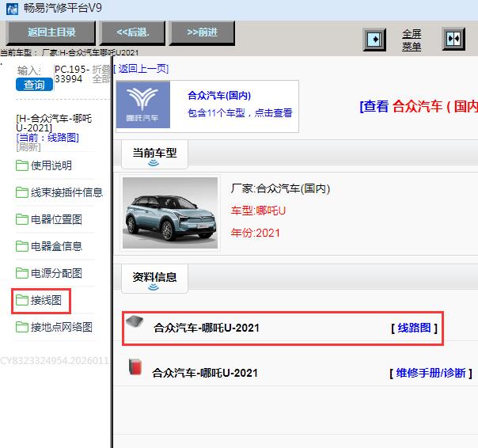Open the 合众汽车(国内) brand link
Viewport: 478px width, 448px height.
219,96
